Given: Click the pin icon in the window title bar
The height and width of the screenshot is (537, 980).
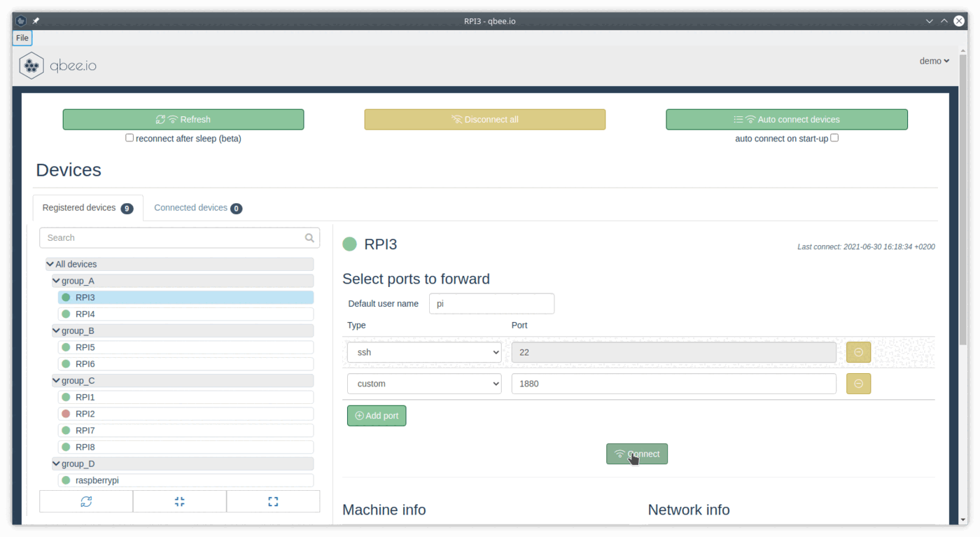Looking at the screenshot, I should (x=35, y=20).
